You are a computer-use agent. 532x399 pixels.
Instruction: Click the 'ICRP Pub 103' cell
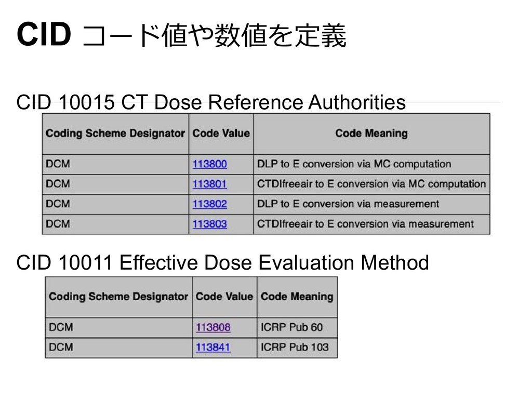(297, 348)
